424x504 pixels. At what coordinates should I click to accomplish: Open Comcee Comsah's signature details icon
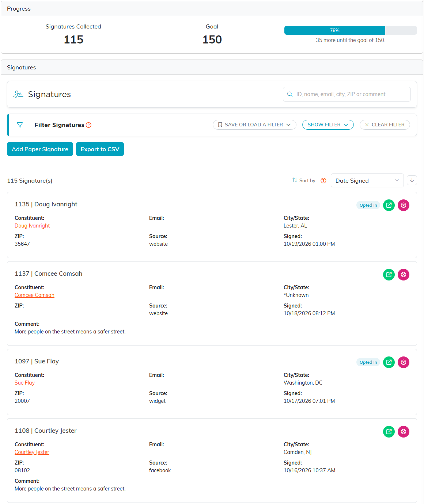click(x=389, y=275)
